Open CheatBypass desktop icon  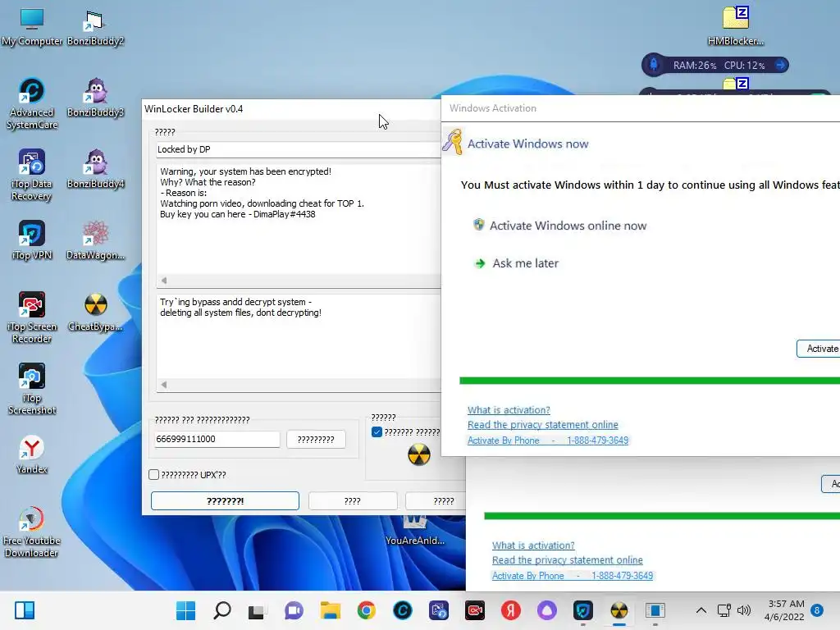95,312
